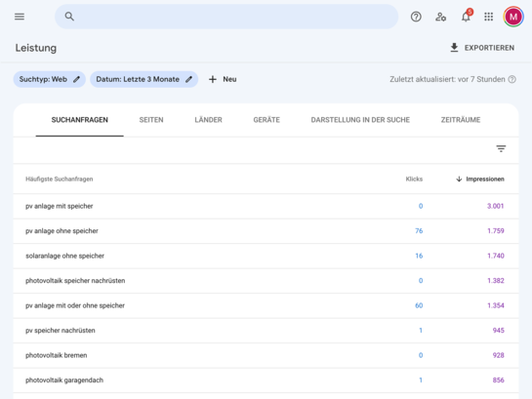The width and height of the screenshot is (532, 399).
Task: Click impressions value 928
Action: (x=499, y=355)
